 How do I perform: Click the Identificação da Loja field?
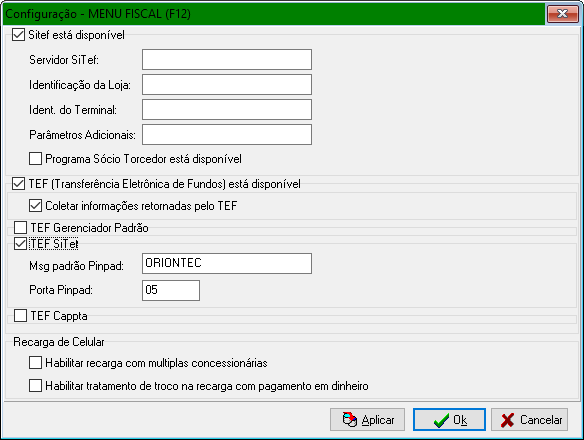tap(227, 85)
